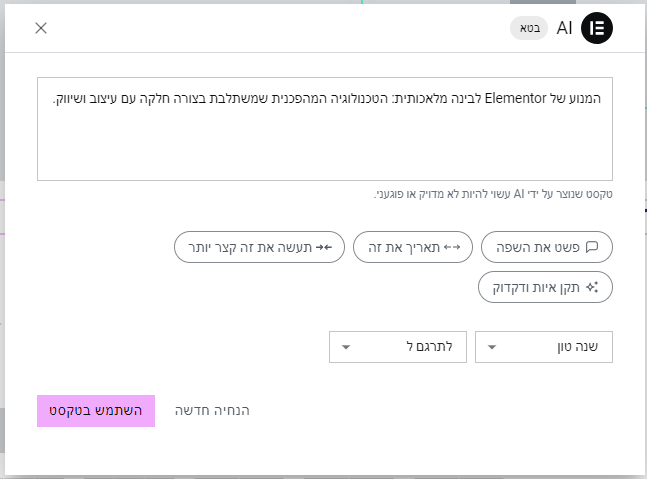Click the shrink arrows icon on 'תעשה את זה קצר יותר'
647x479 pixels.
322,246
